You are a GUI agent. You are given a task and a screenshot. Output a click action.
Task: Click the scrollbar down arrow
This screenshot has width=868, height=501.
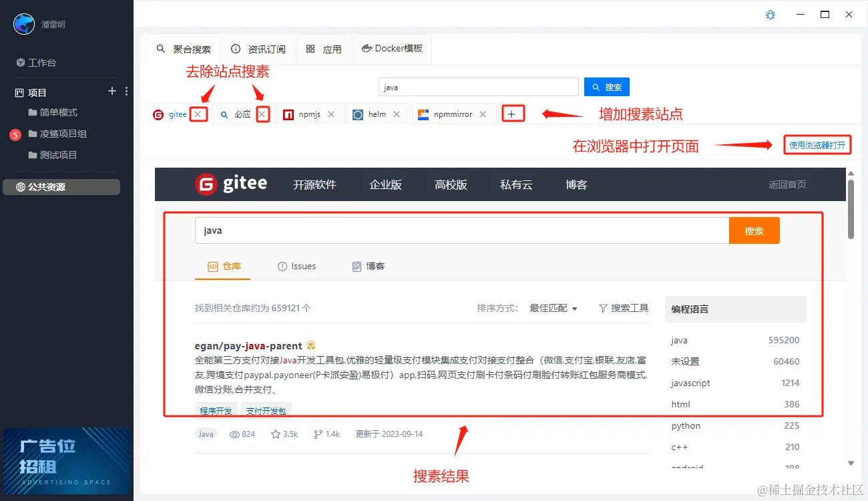851,463
